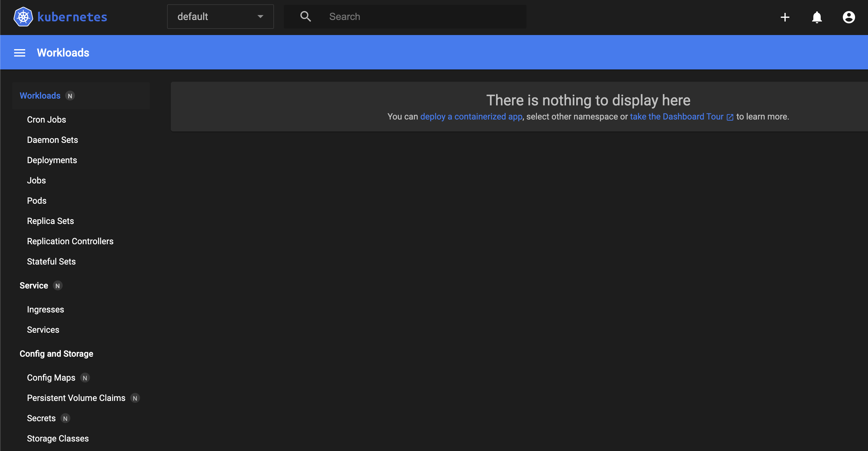
Task: Open Deployments in the sidebar
Action: (x=52, y=160)
